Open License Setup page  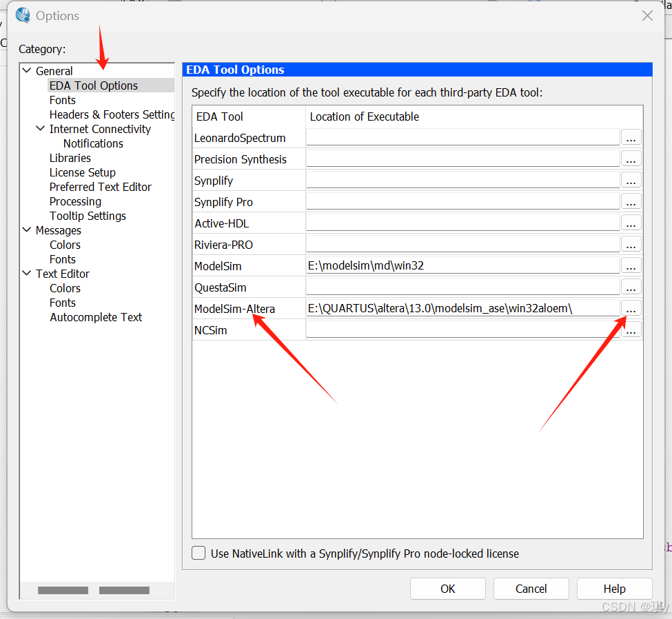[82, 172]
